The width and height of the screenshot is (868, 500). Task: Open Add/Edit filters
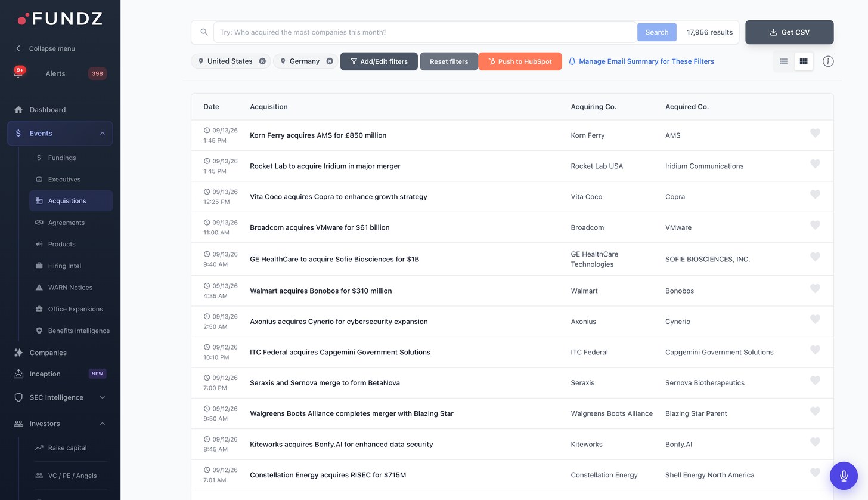(x=379, y=61)
